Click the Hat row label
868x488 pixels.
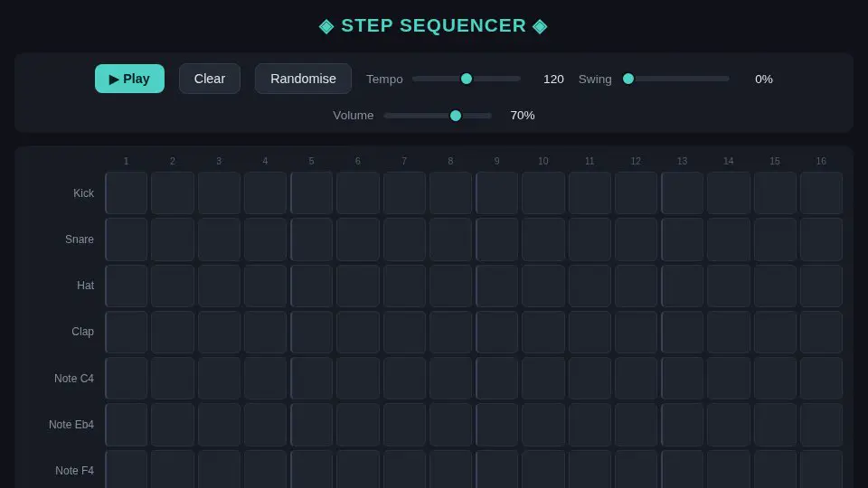(85, 286)
